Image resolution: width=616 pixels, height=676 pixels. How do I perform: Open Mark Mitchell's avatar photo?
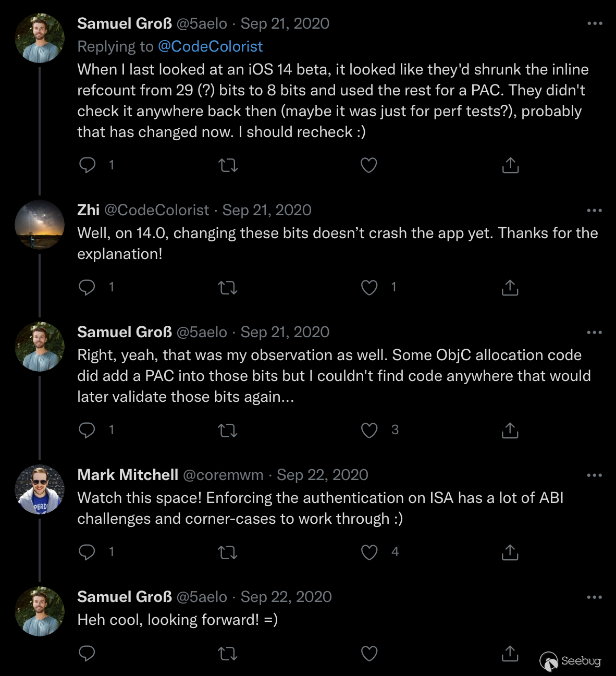pos(40,489)
